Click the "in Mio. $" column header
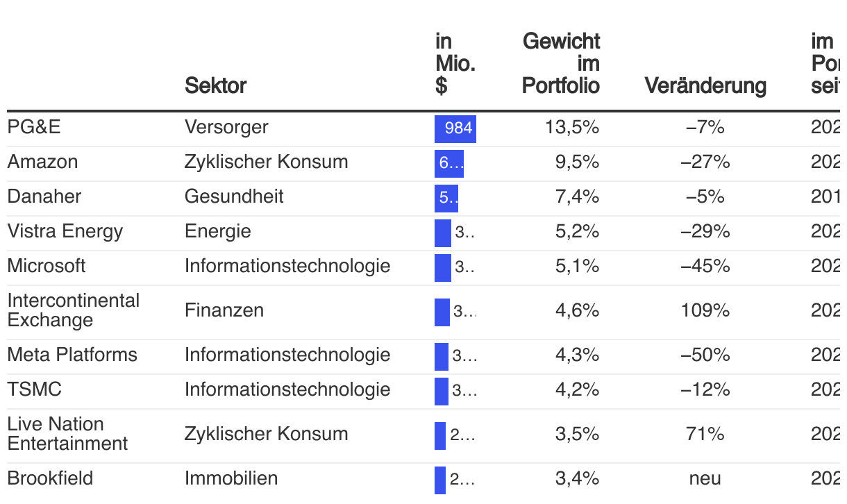The image size is (847, 504). click(455, 63)
